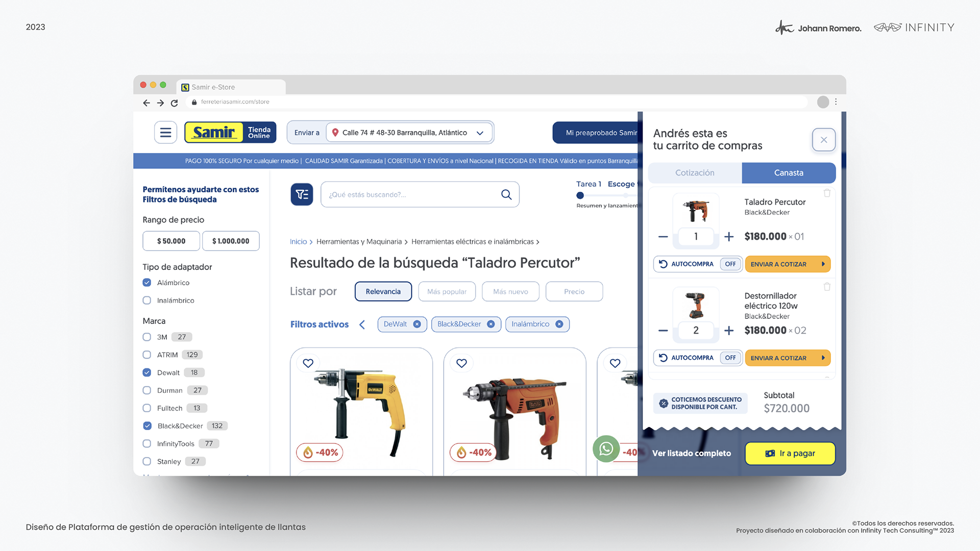Decrease Destornillador eléctrico quantity

663,331
